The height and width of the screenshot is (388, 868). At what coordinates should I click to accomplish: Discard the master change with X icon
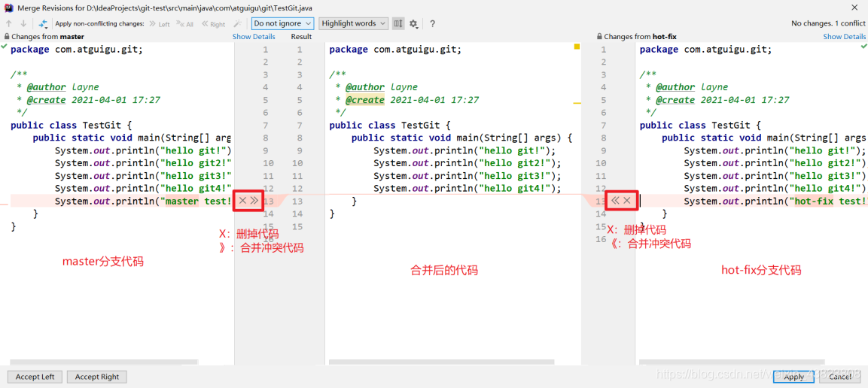coord(242,200)
